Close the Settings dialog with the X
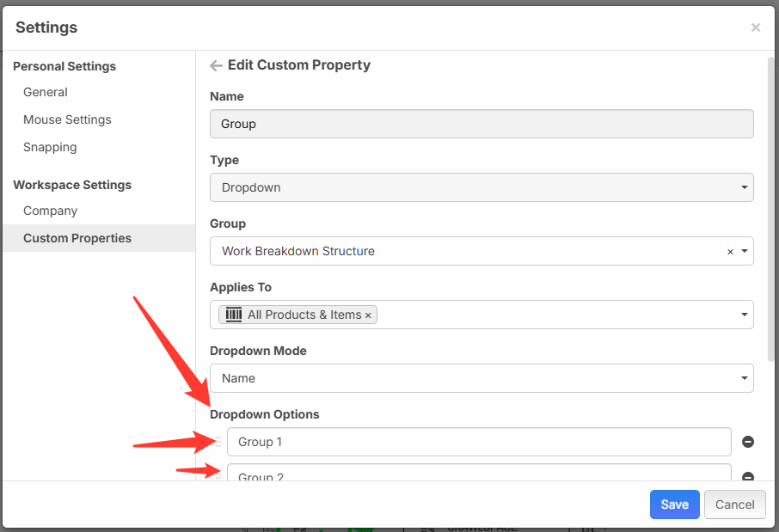This screenshot has width=779, height=532. click(755, 28)
